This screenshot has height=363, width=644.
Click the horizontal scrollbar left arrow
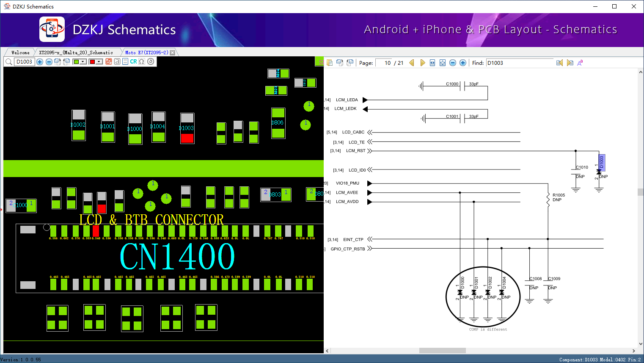[327, 351]
